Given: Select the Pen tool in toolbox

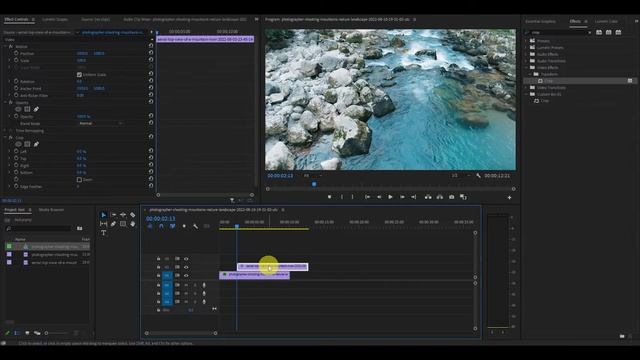Looking at the screenshot, I should (x=113, y=224).
